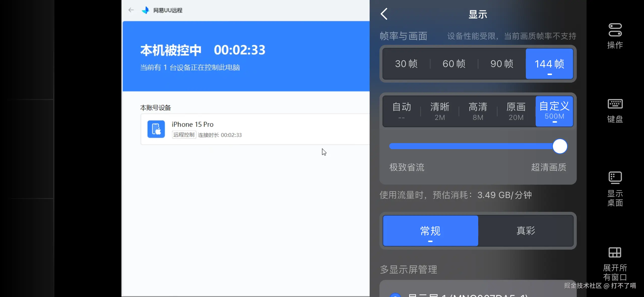
Task: Choose the 144 帧 frame rate
Action: click(x=549, y=64)
